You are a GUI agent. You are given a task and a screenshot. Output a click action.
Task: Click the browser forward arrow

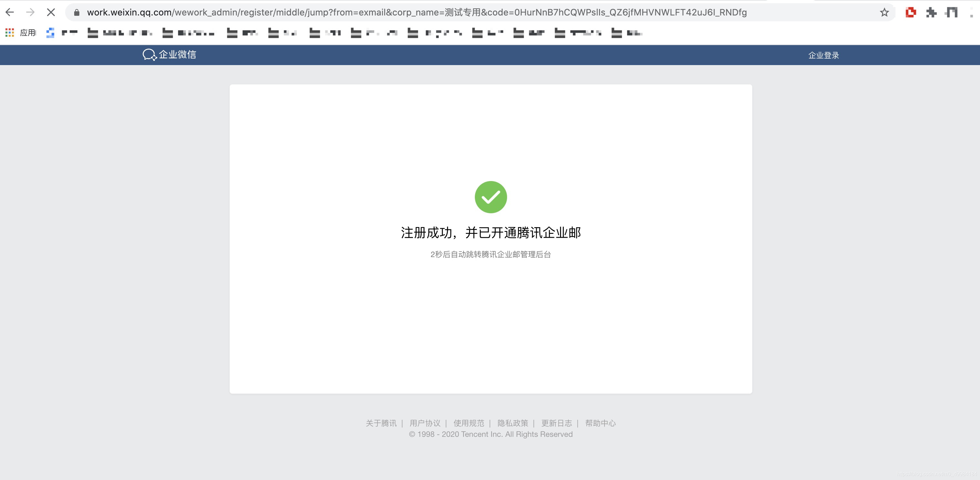click(30, 12)
